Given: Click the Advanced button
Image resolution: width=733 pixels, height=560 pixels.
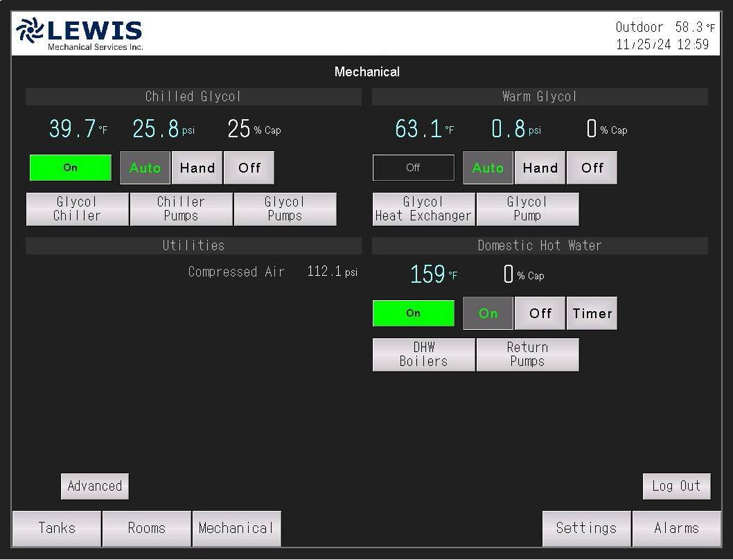Looking at the screenshot, I should pyautogui.click(x=94, y=486).
